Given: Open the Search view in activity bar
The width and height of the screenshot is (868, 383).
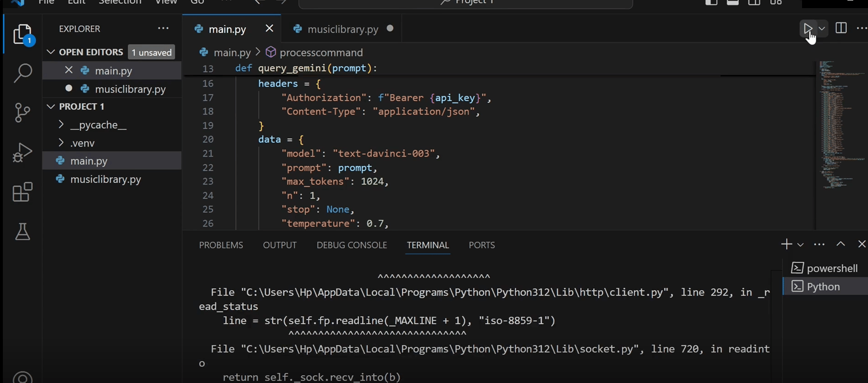Looking at the screenshot, I should [x=22, y=74].
